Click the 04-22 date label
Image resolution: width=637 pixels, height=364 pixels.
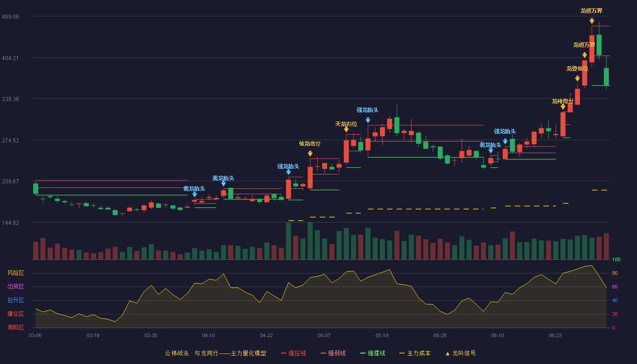pos(266,335)
